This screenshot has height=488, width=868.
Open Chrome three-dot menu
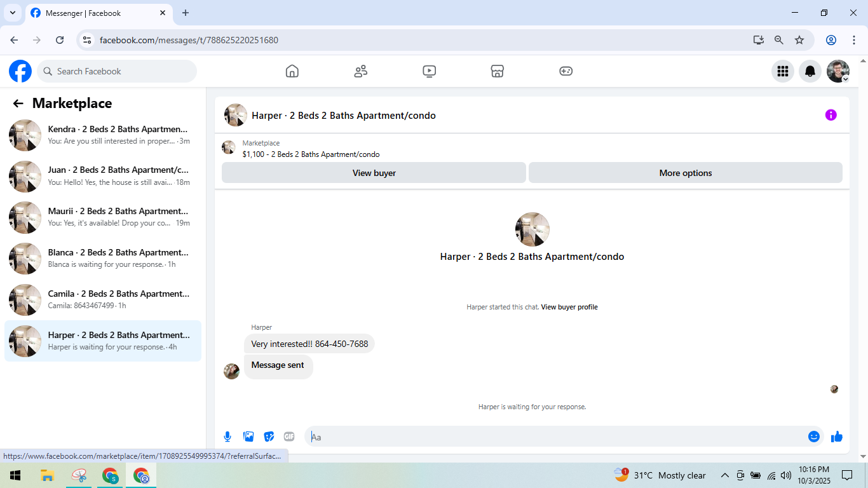[x=854, y=40]
